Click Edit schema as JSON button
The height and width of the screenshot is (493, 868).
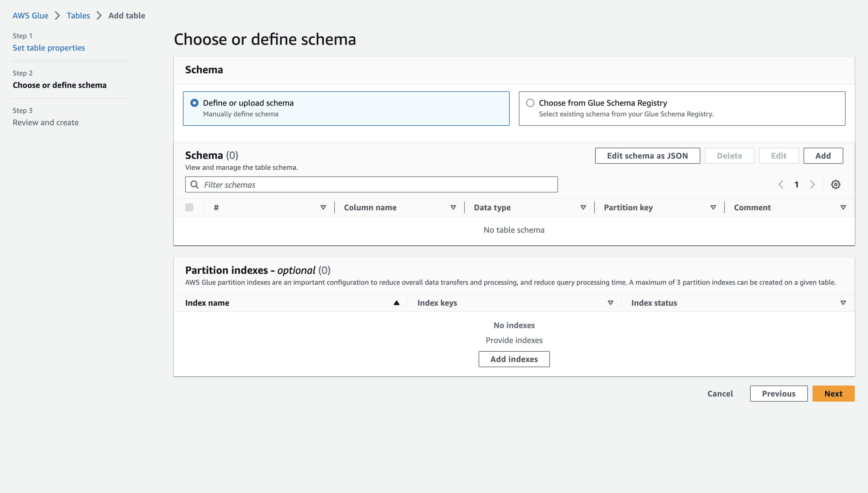pos(647,156)
